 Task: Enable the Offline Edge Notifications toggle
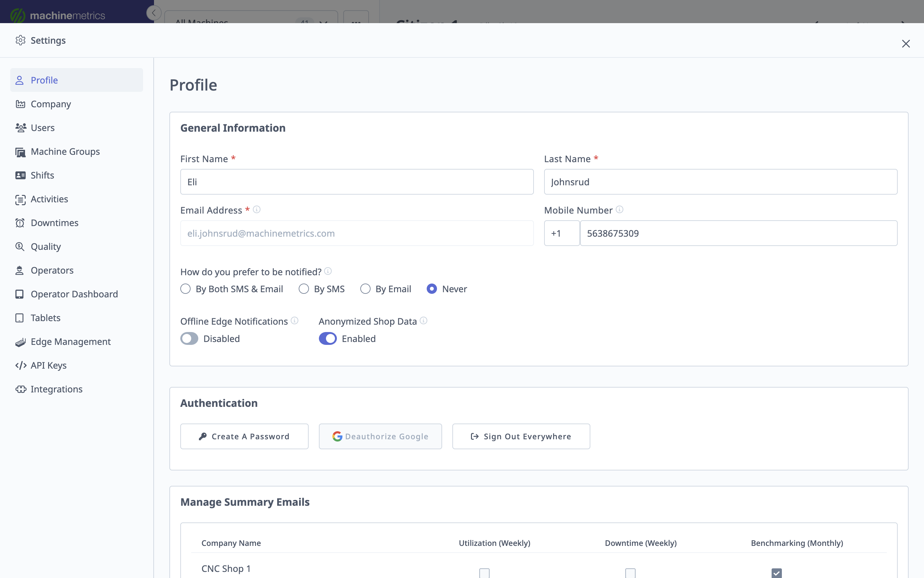(189, 339)
